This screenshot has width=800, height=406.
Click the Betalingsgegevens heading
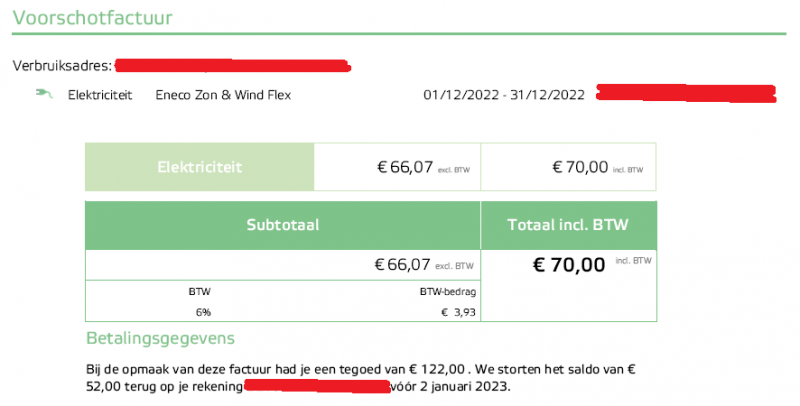[x=160, y=339]
